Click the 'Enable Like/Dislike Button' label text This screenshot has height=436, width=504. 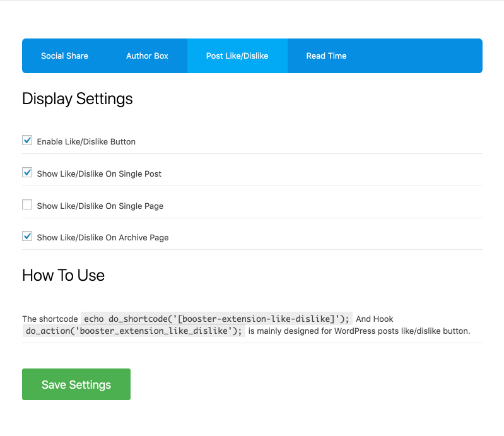[86, 142]
